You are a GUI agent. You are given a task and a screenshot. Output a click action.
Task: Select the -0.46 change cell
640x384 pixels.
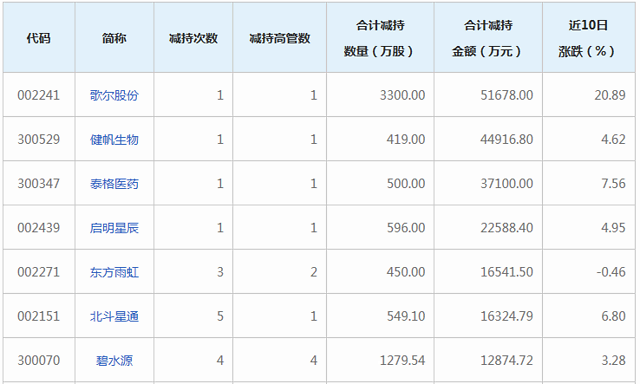(x=588, y=272)
